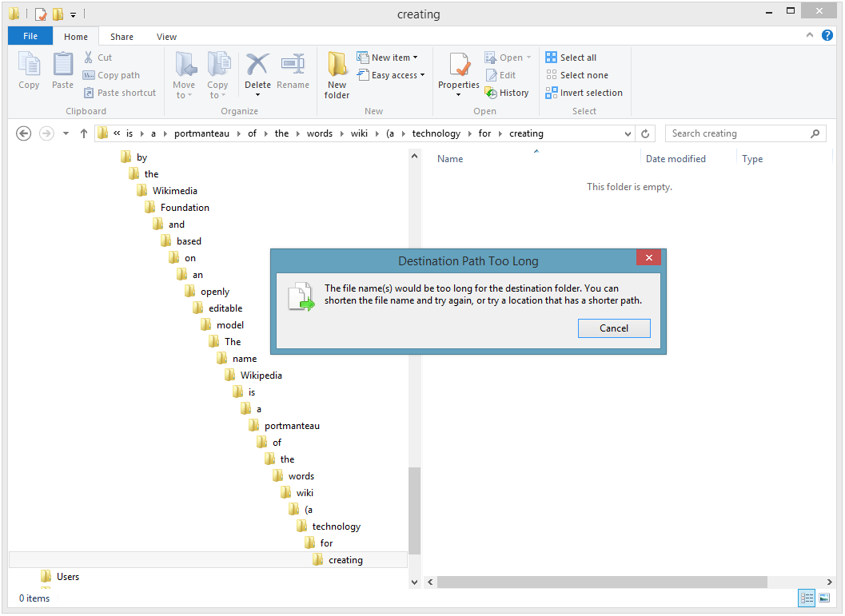Collapse the ribbon with the chevron

[810, 35]
